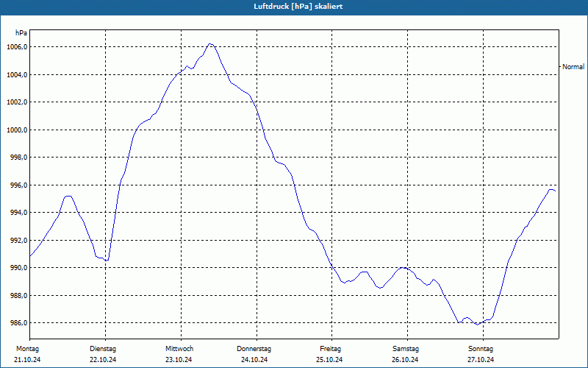Image resolution: width=588 pixels, height=368 pixels.
Task: Click the '1006,0' y-axis value
Action: click(17, 47)
